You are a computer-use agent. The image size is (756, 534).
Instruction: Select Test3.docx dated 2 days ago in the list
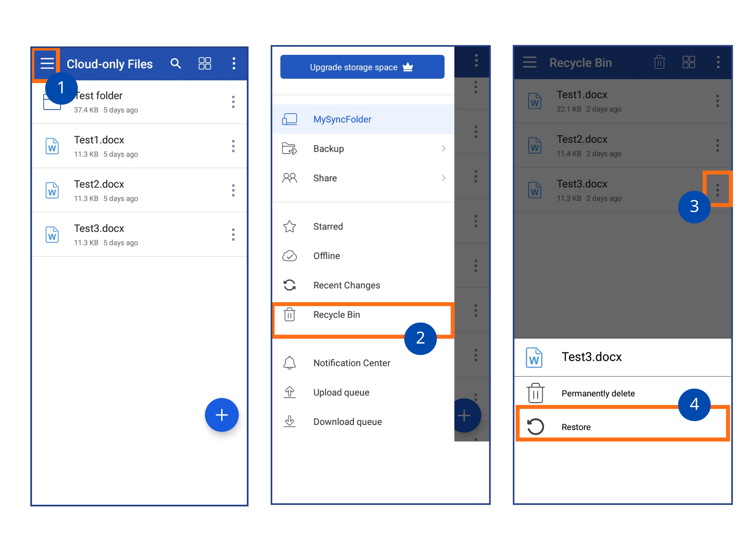[x=622, y=190]
